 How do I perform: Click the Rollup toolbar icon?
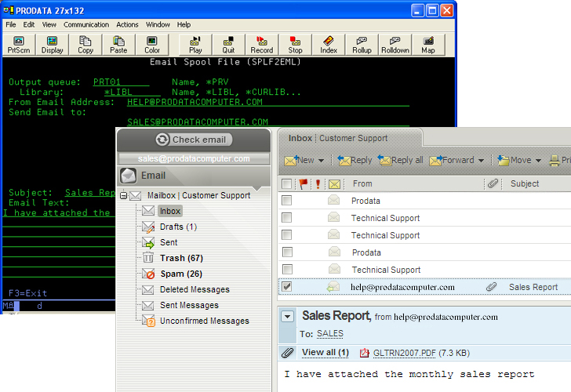[x=362, y=45]
